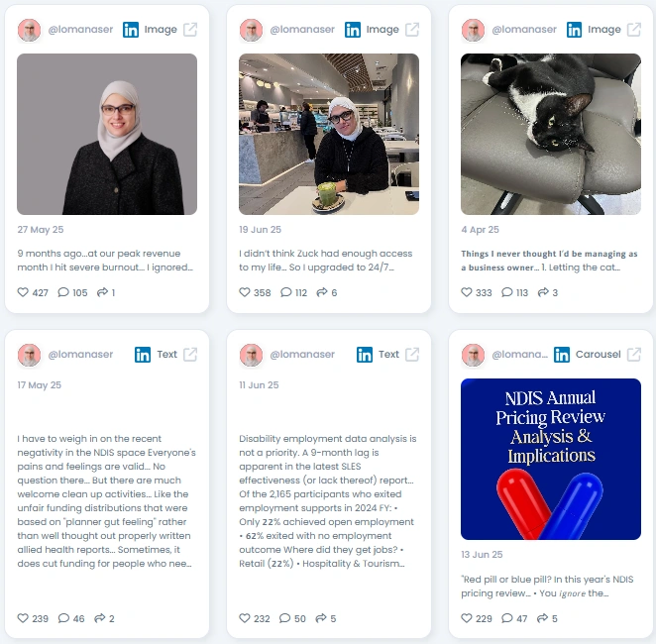The height and width of the screenshot is (644, 656).
Task: Open the black and white cat photo
Action: pos(551,134)
